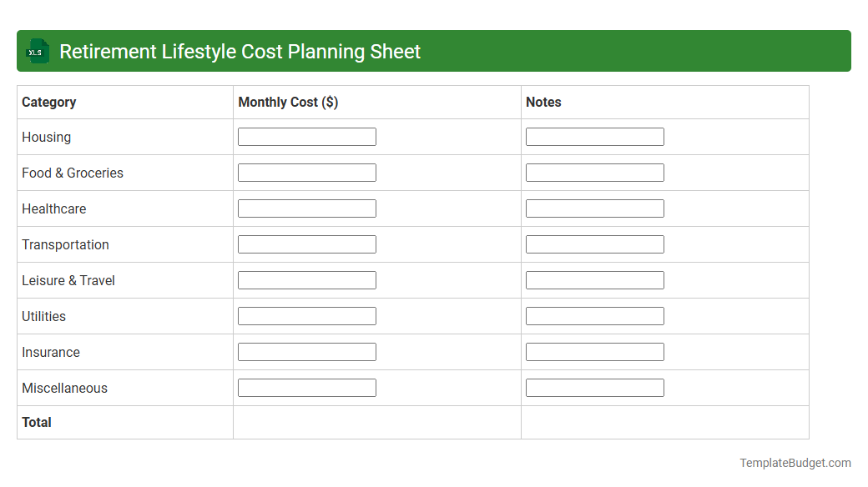Click the Monthly Cost ($) column header

click(x=287, y=102)
